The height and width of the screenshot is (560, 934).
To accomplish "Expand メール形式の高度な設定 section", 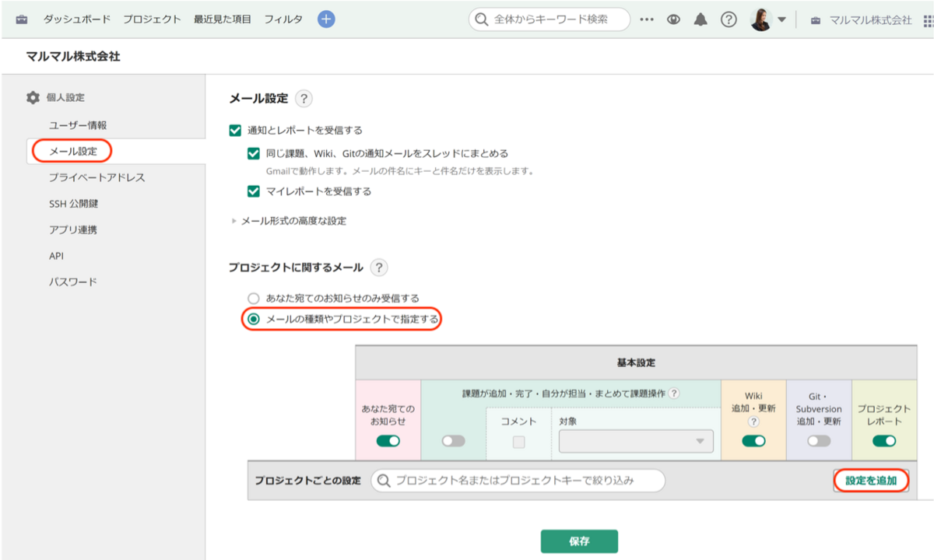I will click(289, 221).
